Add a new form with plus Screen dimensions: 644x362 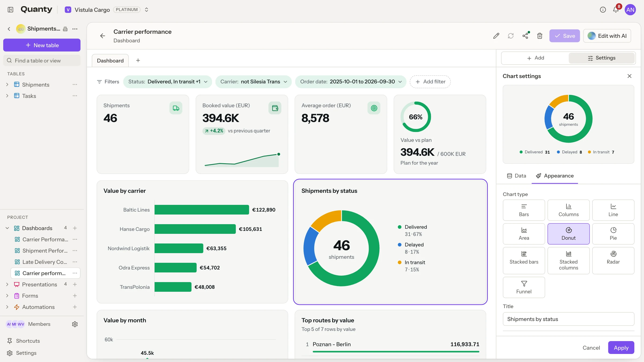click(75, 296)
